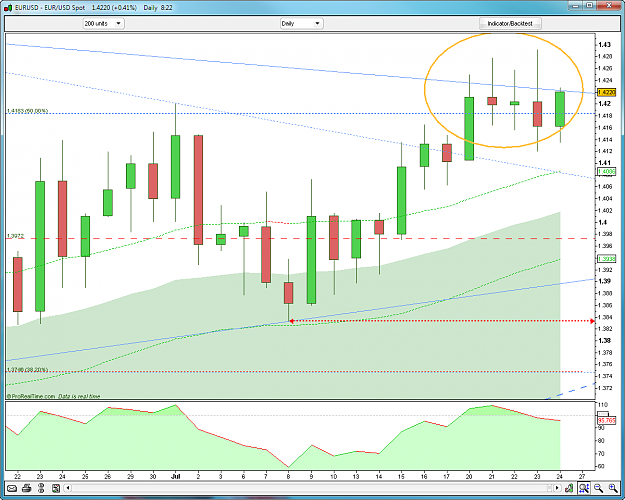Viewport: 625px width, 500px height.
Task: Click the envelope email icon
Action: pos(12,488)
